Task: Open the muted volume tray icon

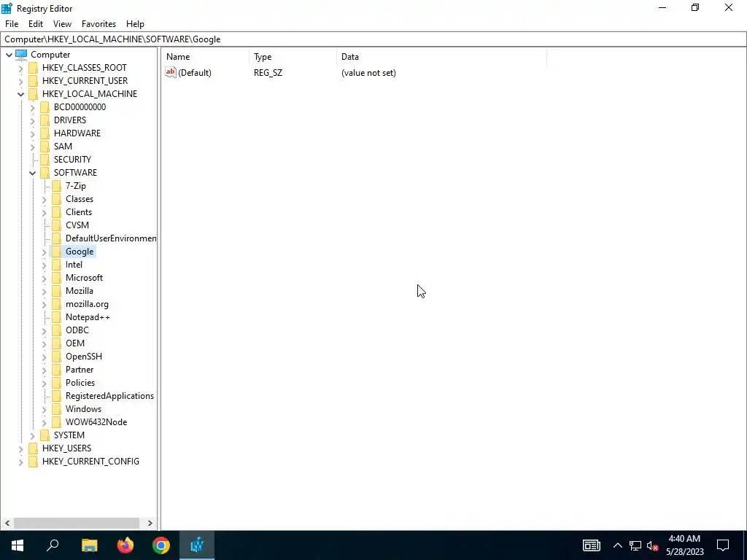Action: coord(653,545)
